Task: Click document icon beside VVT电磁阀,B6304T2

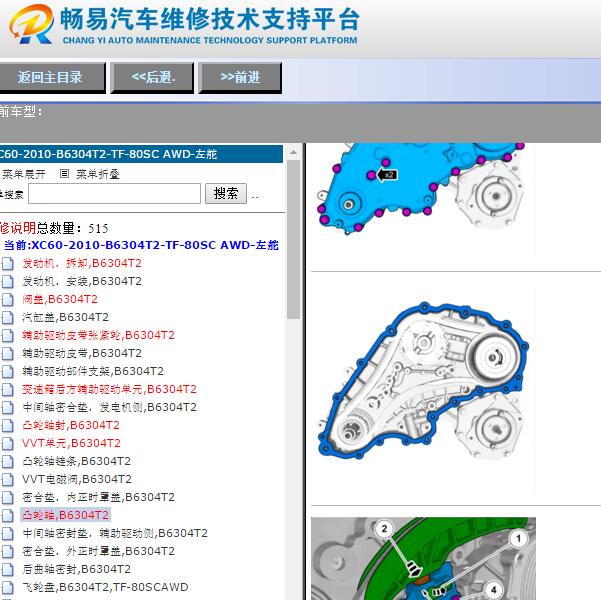Action: click(7, 480)
